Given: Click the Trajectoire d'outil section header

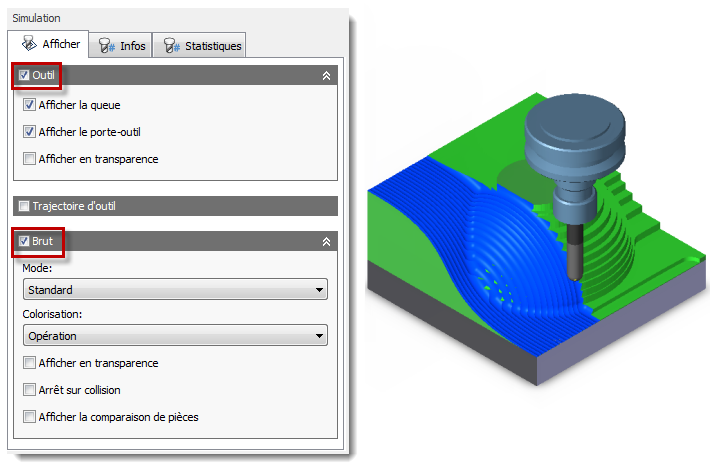Looking at the screenshot, I should (175, 206).
